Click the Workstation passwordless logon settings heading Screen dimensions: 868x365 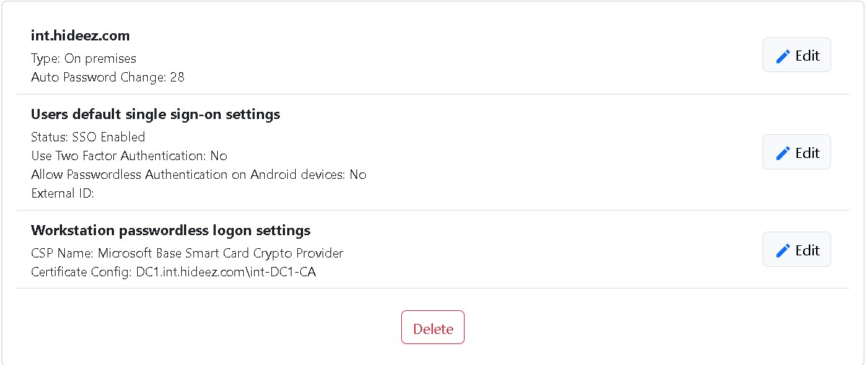170,230
